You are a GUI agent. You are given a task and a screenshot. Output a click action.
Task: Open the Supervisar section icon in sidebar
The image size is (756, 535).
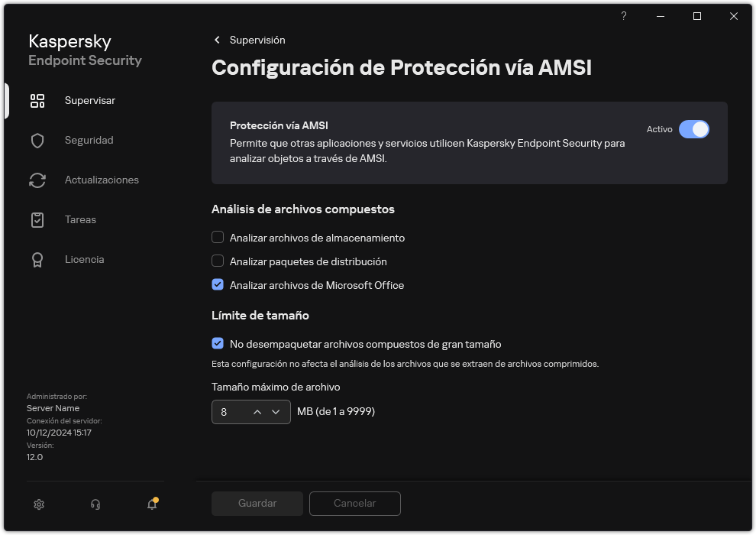tap(37, 100)
